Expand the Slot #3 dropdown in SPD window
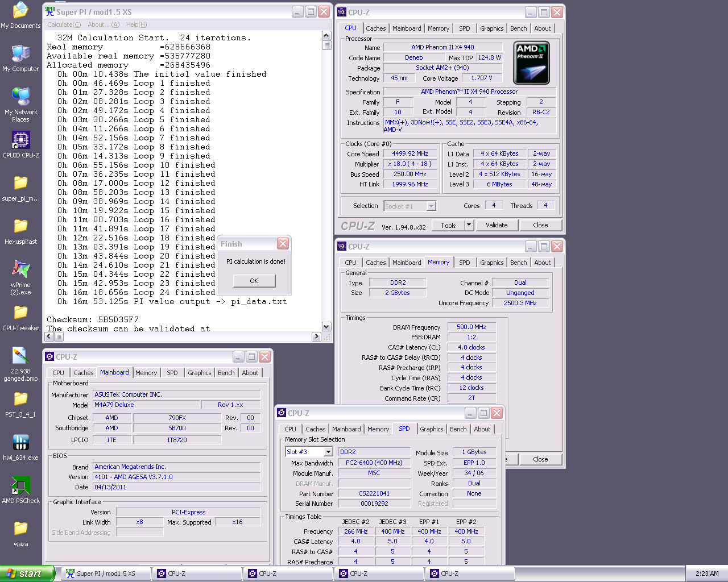This screenshot has width=728, height=582. [328, 452]
